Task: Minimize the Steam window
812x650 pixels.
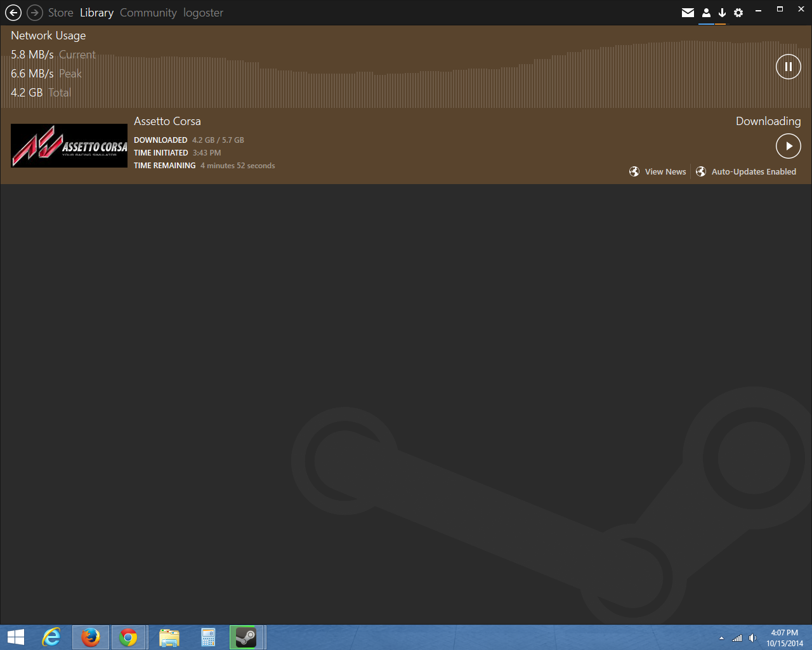Action: tap(758, 11)
